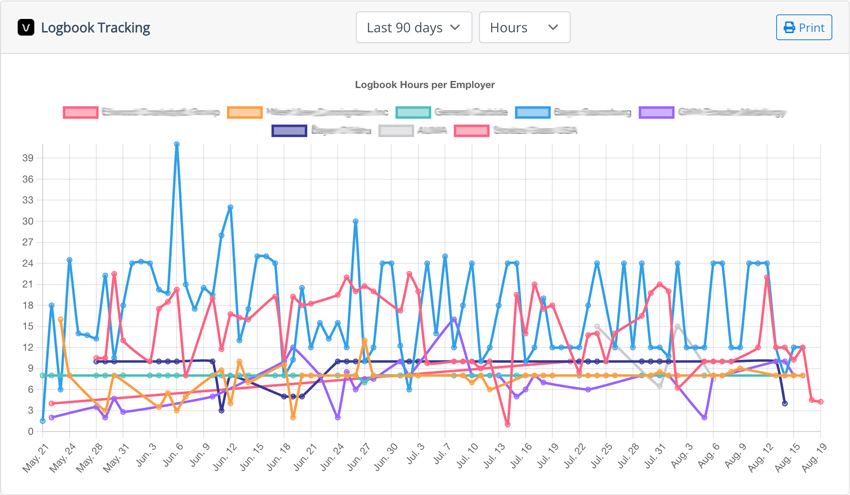Screen dimensions: 850x495
Task: Click the gray legend swatch
Action: 395,130
